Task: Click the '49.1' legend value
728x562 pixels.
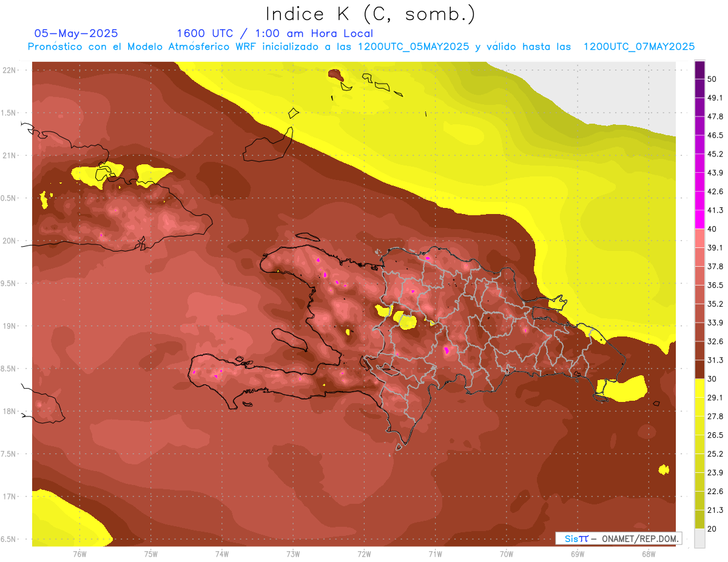Action: (x=715, y=98)
